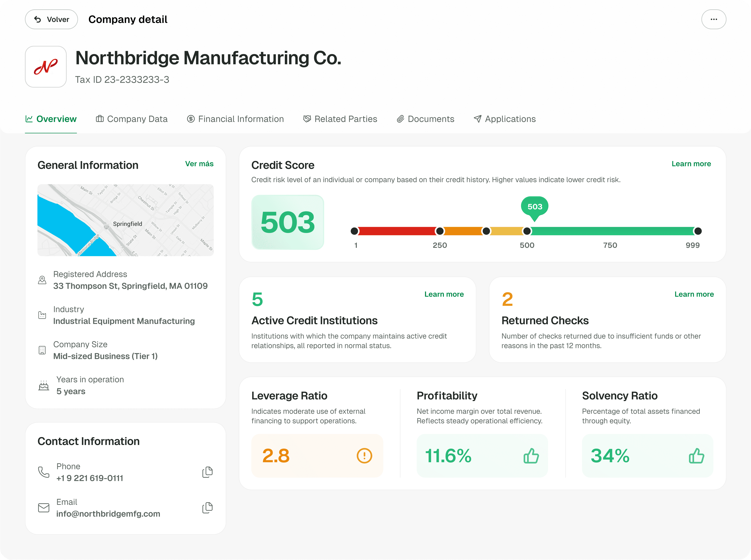The width and height of the screenshot is (751, 560).
Task: Open the Financial Information tab
Action: pos(235,119)
